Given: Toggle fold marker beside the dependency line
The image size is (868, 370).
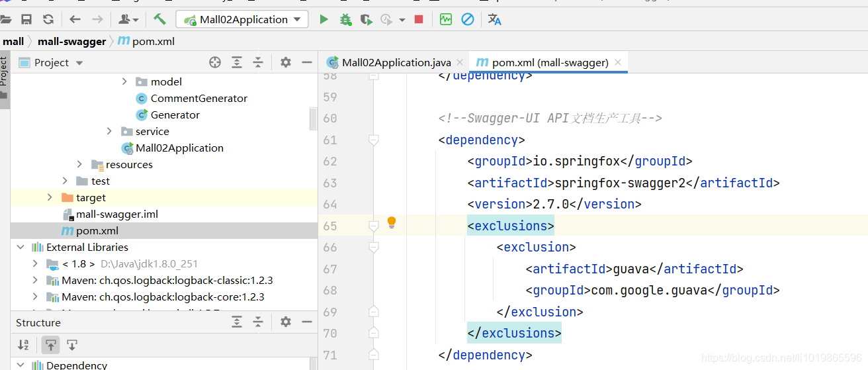Looking at the screenshot, I should click(x=374, y=140).
